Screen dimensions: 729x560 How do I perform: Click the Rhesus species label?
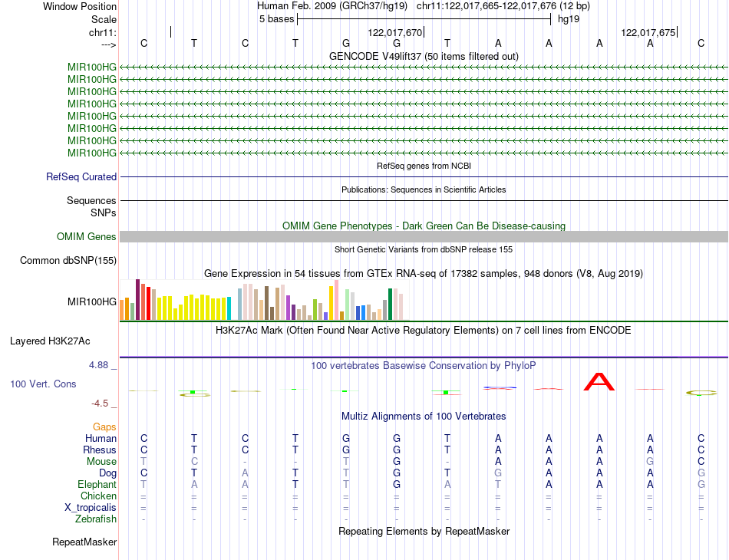(x=100, y=450)
